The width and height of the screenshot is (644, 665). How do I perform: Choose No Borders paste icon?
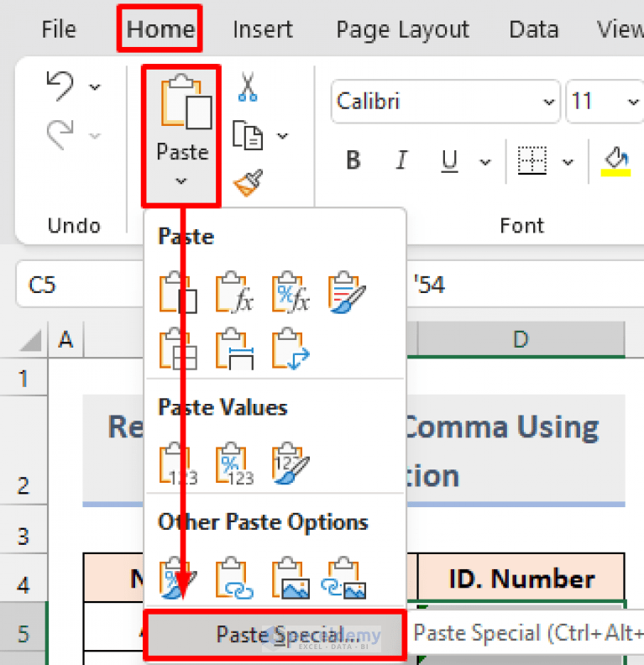[x=178, y=348]
